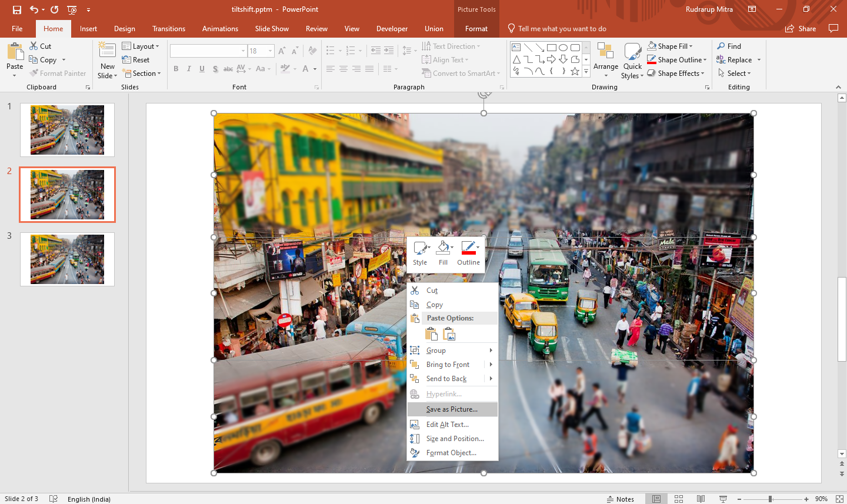Open the Section dropdown
The image size is (847, 504).
point(141,74)
